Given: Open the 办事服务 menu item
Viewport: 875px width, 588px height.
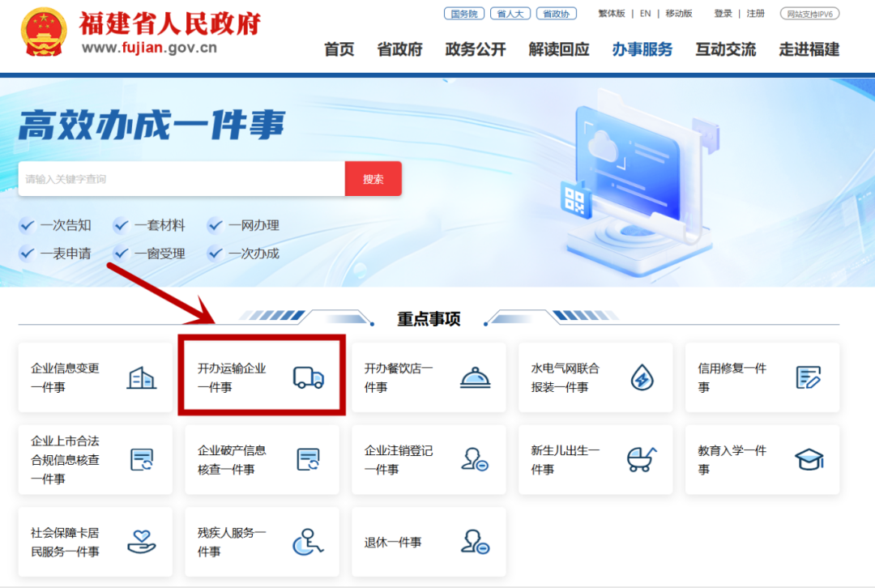Looking at the screenshot, I should coord(642,49).
